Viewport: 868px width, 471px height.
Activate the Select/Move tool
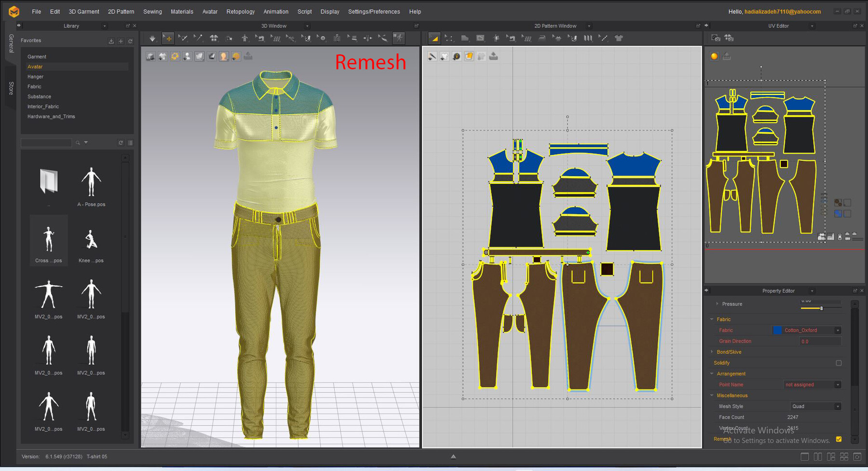(168, 38)
